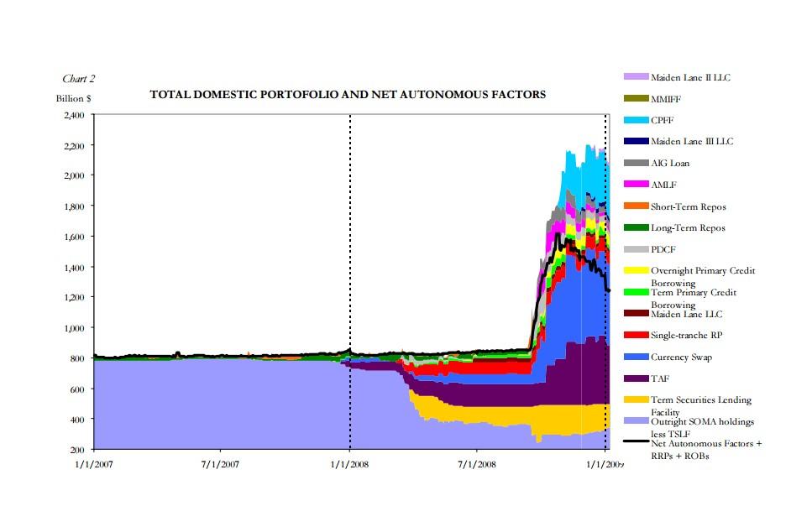Select the 2,000 y-axis value

point(74,175)
